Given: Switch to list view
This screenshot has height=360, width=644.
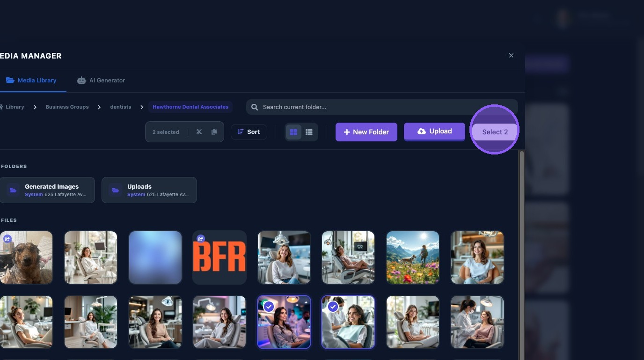Looking at the screenshot, I should click(x=309, y=132).
